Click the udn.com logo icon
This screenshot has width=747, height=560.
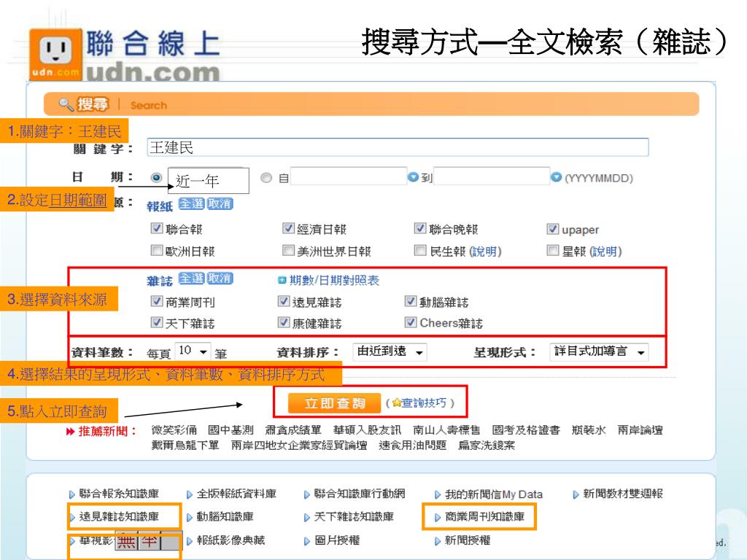pyautogui.click(x=55, y=53)
